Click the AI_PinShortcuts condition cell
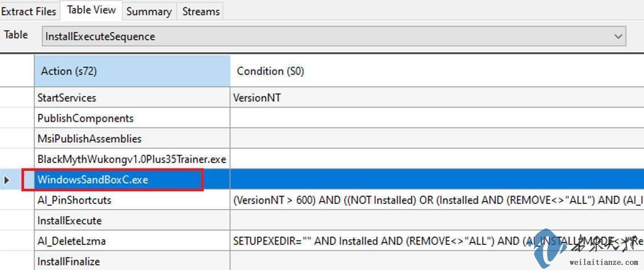Viewport: 644px width, 270px height. click(437, 201)
